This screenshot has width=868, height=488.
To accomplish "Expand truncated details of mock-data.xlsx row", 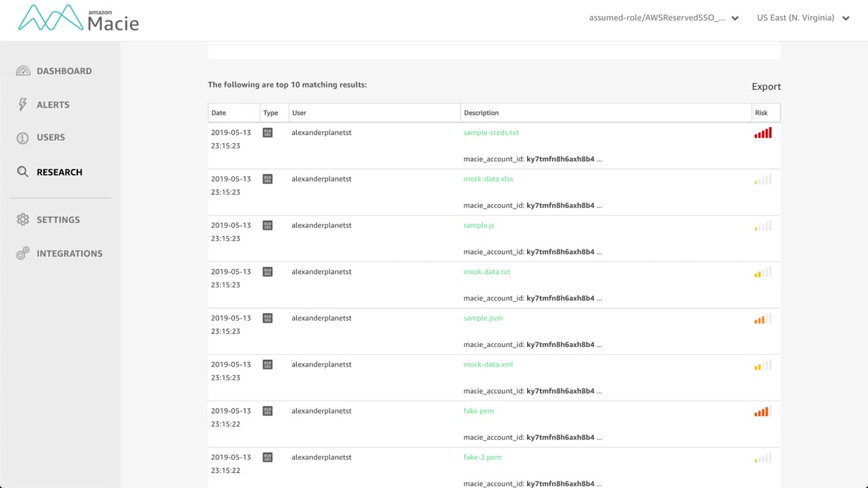I will click(x=599, y=205).
